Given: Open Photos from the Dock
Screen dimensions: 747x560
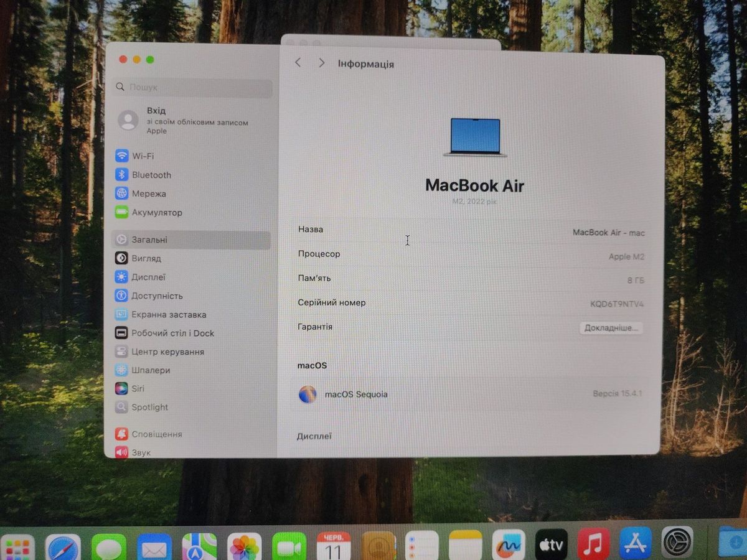Looking at the screenshot, I should point(244,548).
